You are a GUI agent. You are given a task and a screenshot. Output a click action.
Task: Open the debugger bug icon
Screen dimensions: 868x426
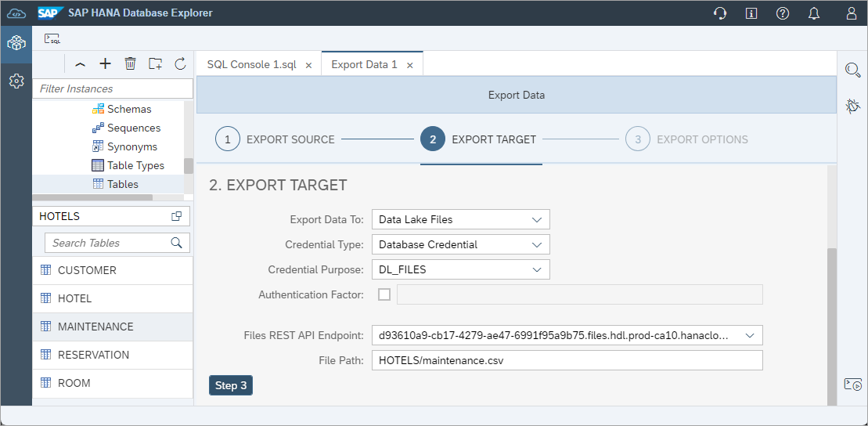852,106
